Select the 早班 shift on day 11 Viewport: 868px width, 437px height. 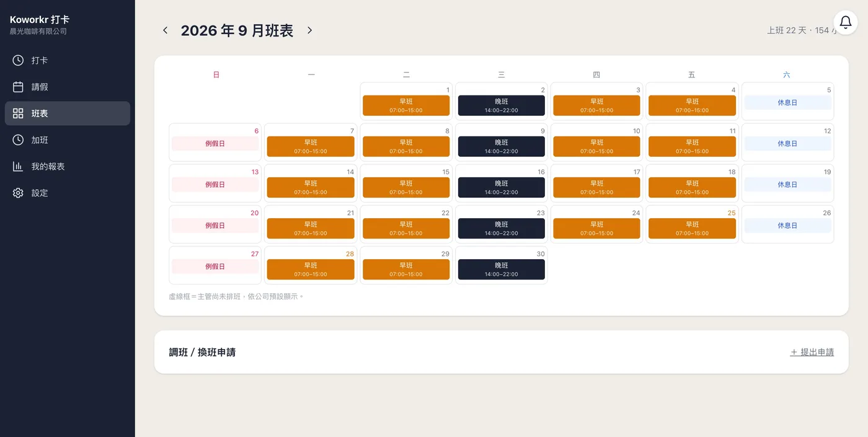(693, 146)
